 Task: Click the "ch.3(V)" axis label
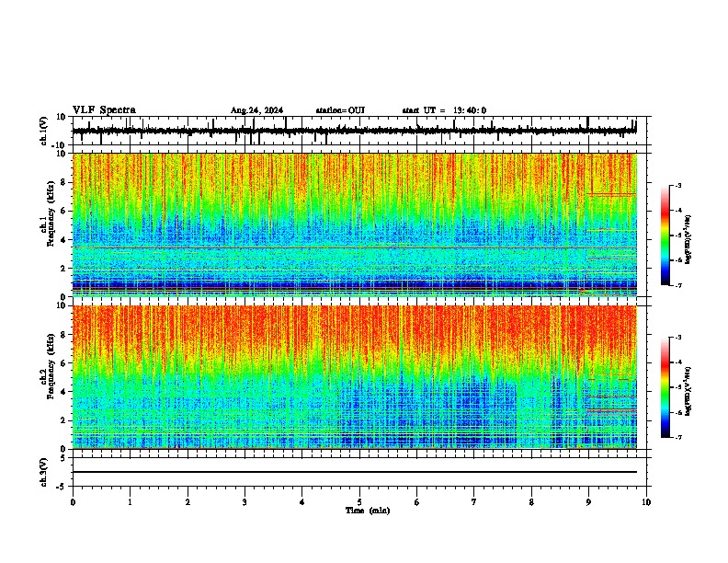(x=44, y=472)
